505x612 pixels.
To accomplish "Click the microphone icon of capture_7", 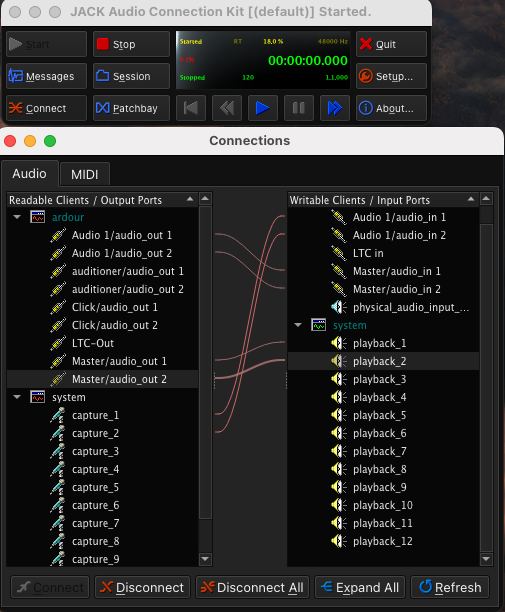I will tap(58, 523).
